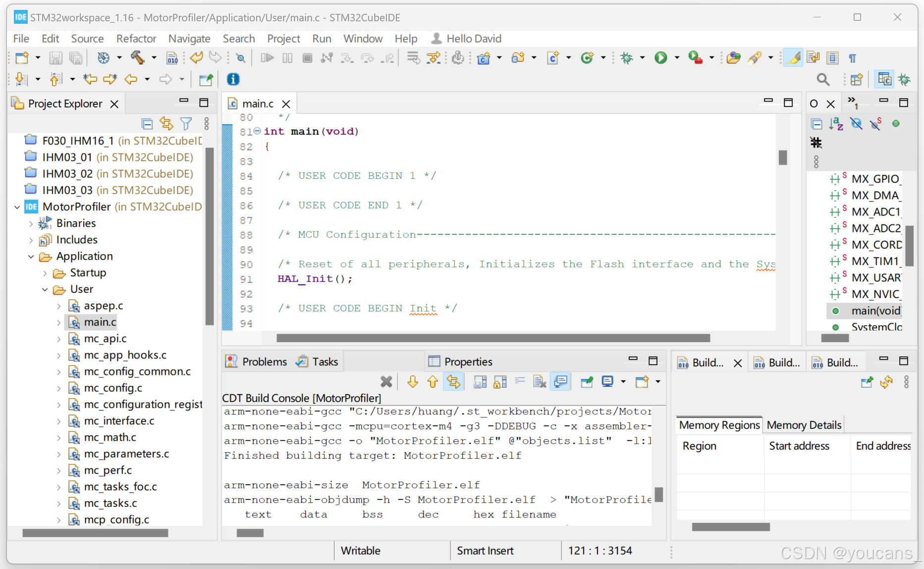Image resolution: width=924 pixels, height=569 pixels.
Task: Switch to the Problems tab
Action: 256,362
